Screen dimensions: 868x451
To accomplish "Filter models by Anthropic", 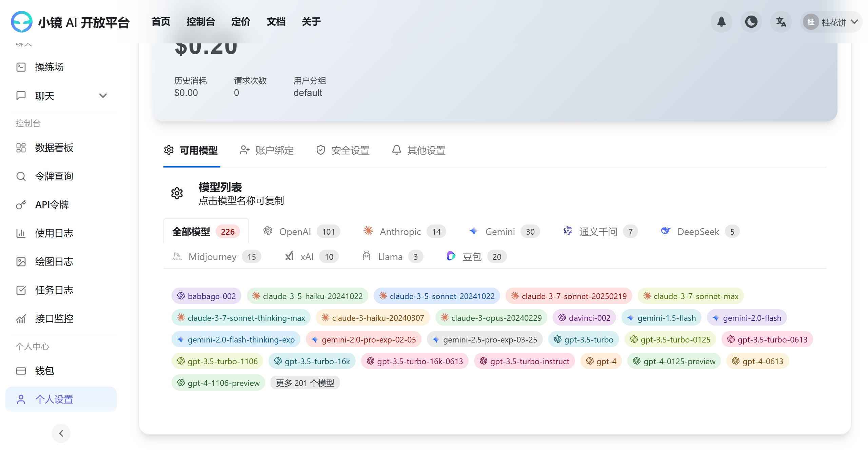I will pos(405,232).
